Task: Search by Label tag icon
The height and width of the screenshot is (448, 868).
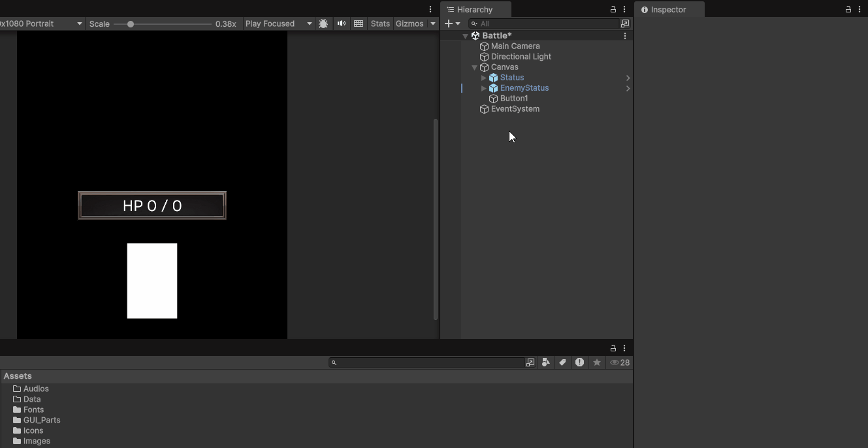Action: click(562, 362)
